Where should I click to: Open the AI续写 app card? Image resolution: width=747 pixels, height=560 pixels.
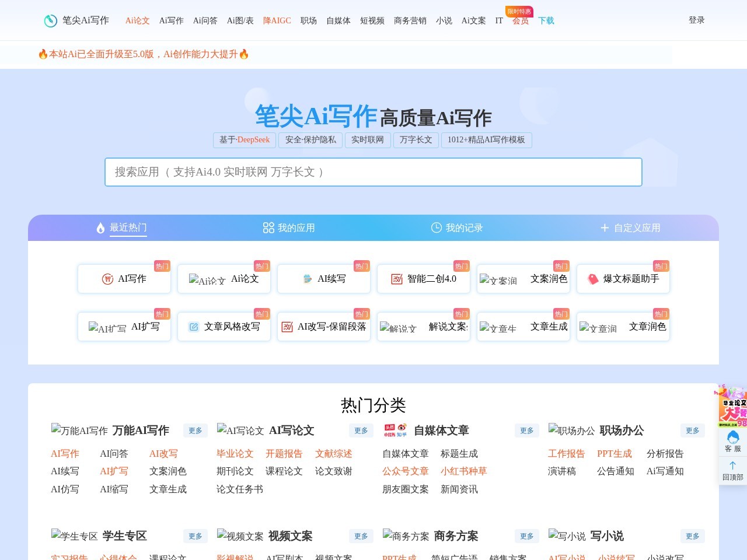[324, 279]
